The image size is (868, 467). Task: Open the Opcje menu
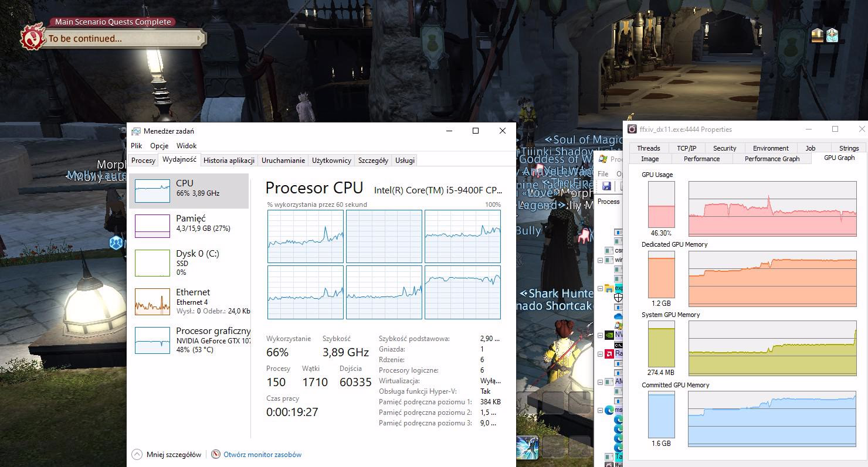(159, 146)
